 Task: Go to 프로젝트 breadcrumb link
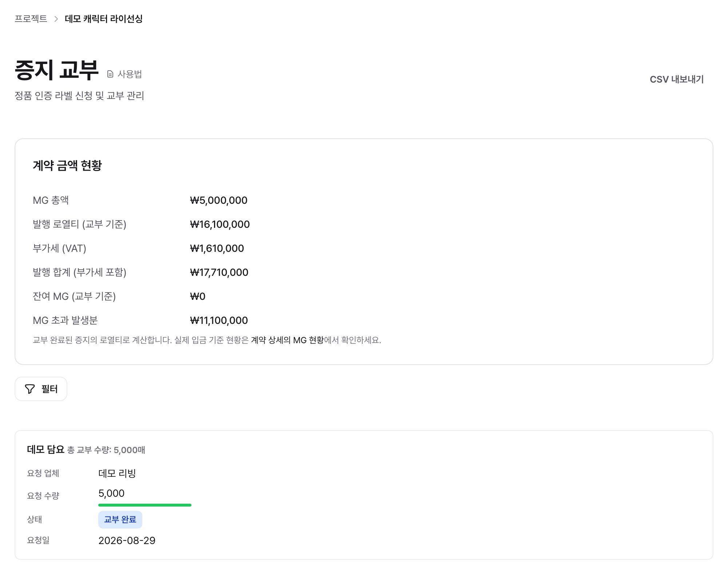click(x=31, y=19)
